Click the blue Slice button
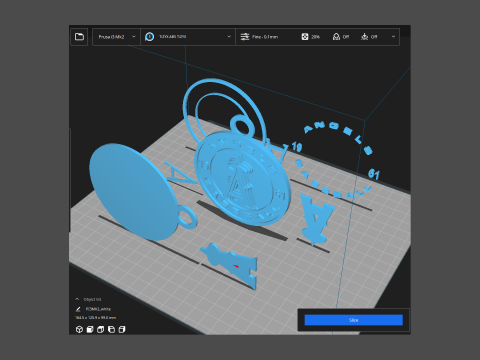 click(354, 320)
